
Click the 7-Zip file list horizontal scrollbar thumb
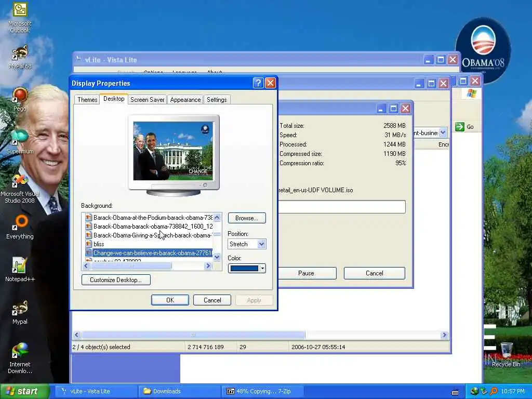pos(193,335)
